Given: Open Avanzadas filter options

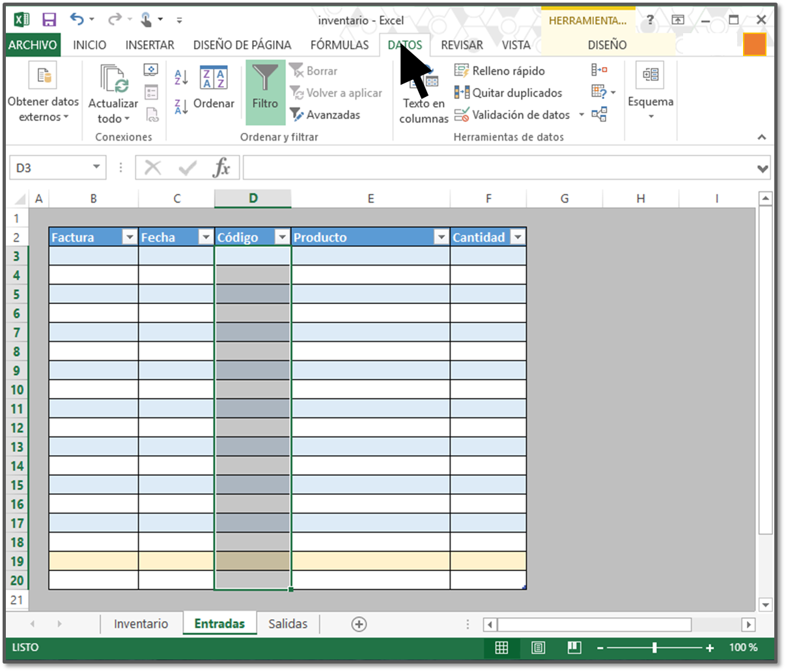Looking at the screenshot, I should pos(325,115).
